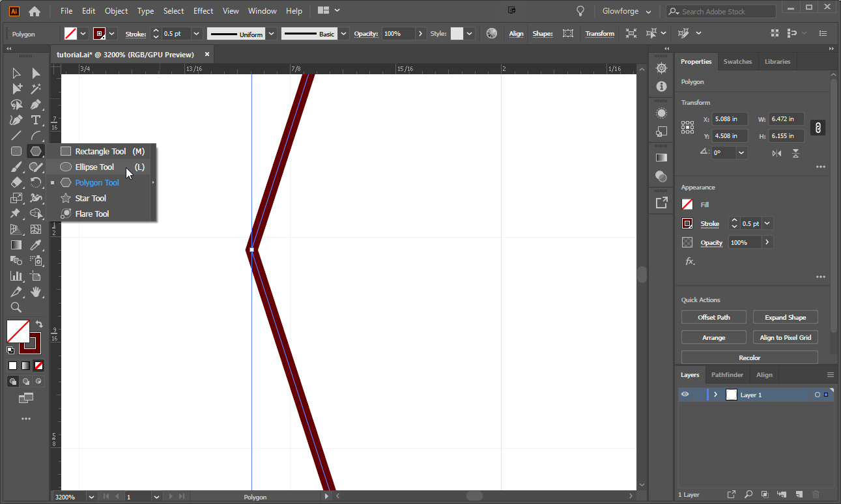The height and width of the screenshot is (504, 841).
Task: Hide Layer 1 using its visibility eye
Action: click(x=685, y=395)
